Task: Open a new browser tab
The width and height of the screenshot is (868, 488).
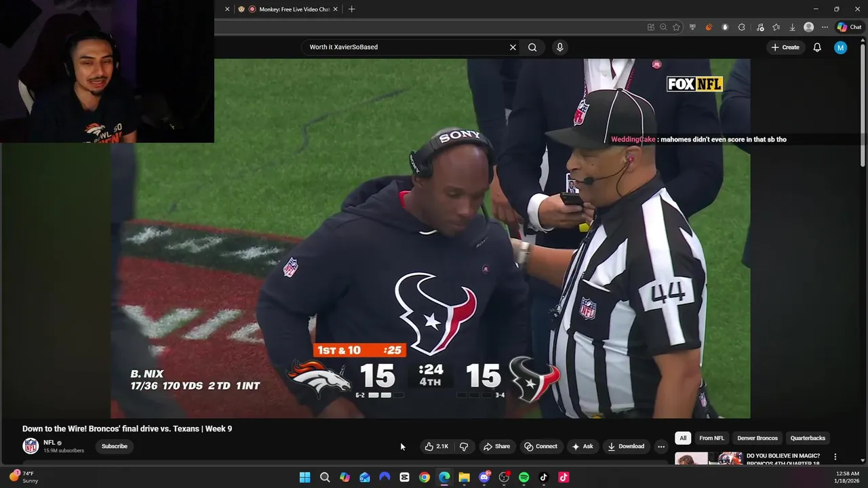Action: (351, 9)
